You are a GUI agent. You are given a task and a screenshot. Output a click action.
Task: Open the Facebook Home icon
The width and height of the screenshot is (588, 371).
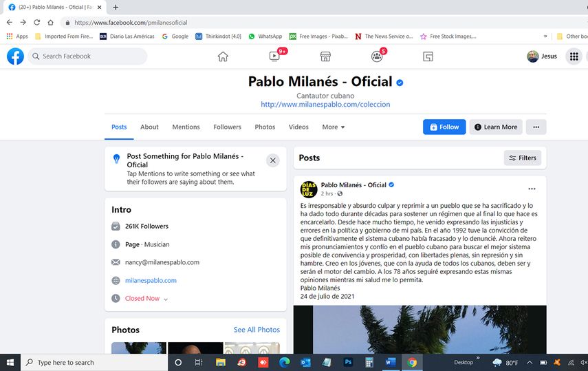(223, 56)
